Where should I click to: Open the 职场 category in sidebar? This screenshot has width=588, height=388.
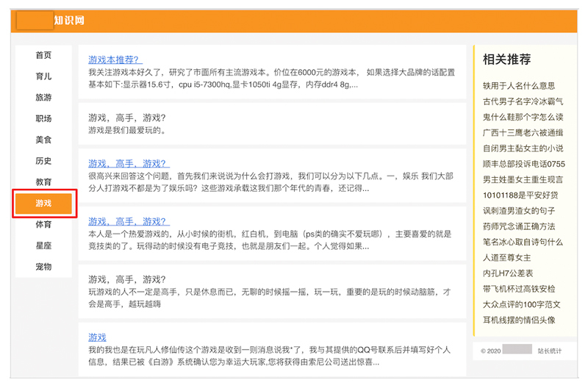pos(43,119)
